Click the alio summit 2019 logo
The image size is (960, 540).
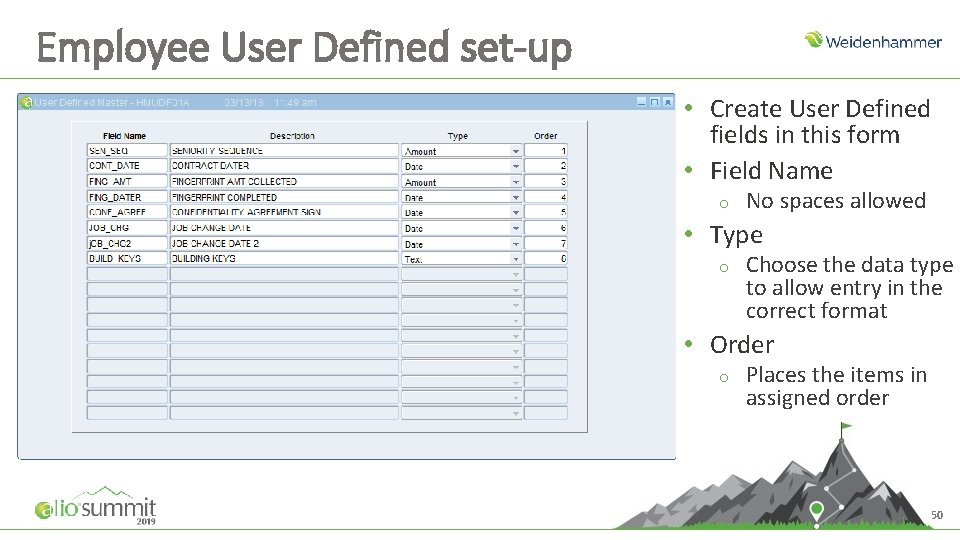(x=96, y=506)
